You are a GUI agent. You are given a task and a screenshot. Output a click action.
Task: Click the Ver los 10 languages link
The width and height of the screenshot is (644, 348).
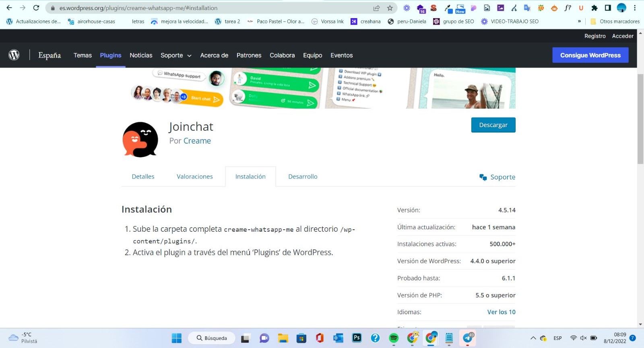[x=501, y=312]
